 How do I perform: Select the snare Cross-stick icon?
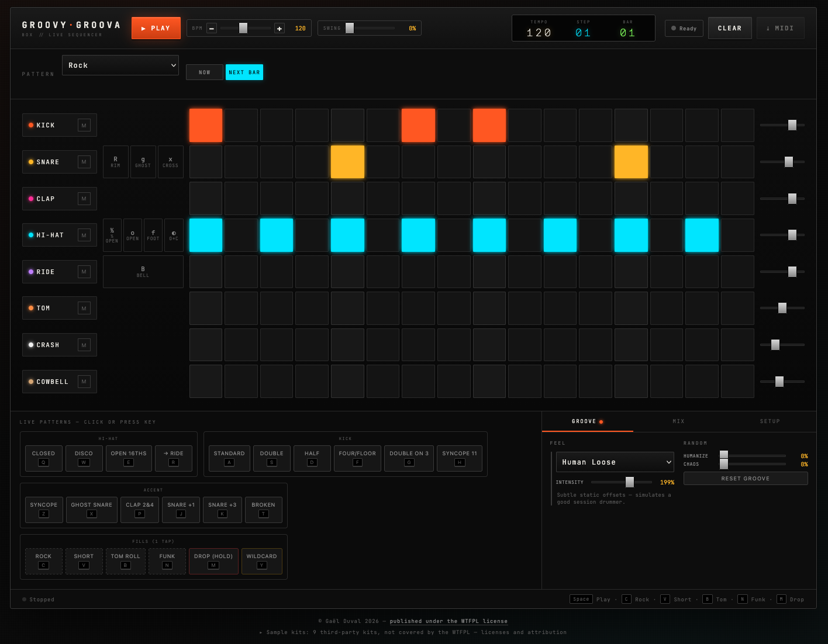[x=170, y=162]
